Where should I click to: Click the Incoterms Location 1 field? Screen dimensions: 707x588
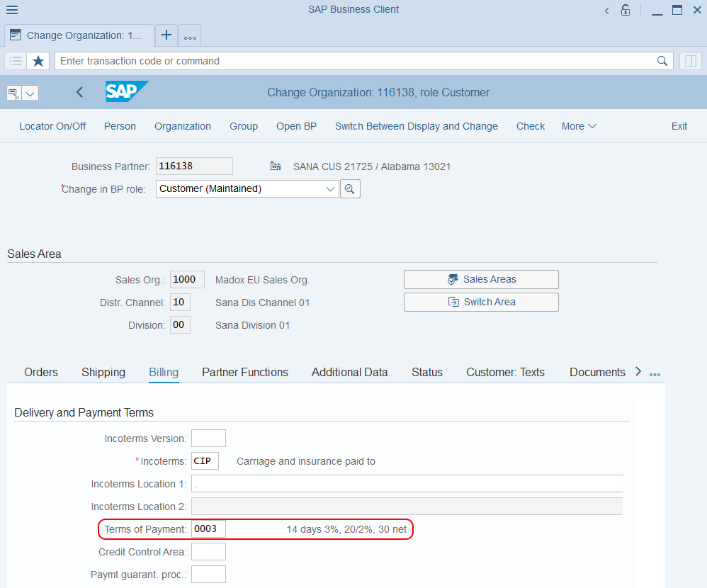(x=407, y=483)
